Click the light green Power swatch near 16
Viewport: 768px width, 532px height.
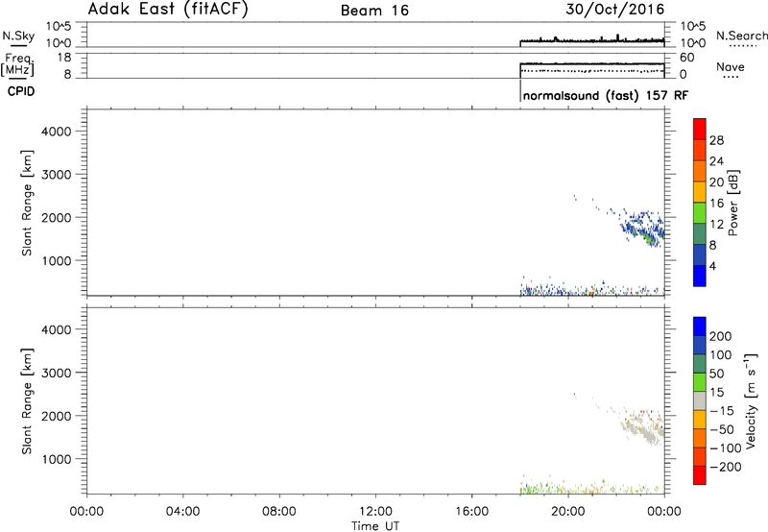700,212
